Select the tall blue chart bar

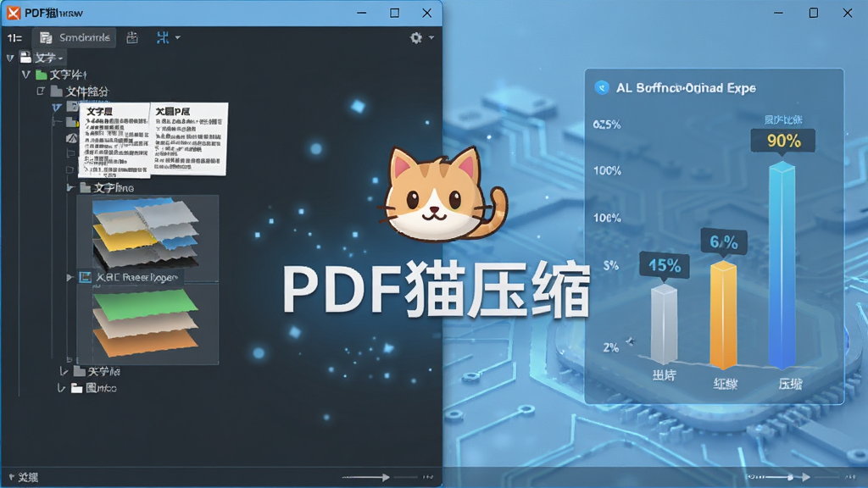point(782,264)
